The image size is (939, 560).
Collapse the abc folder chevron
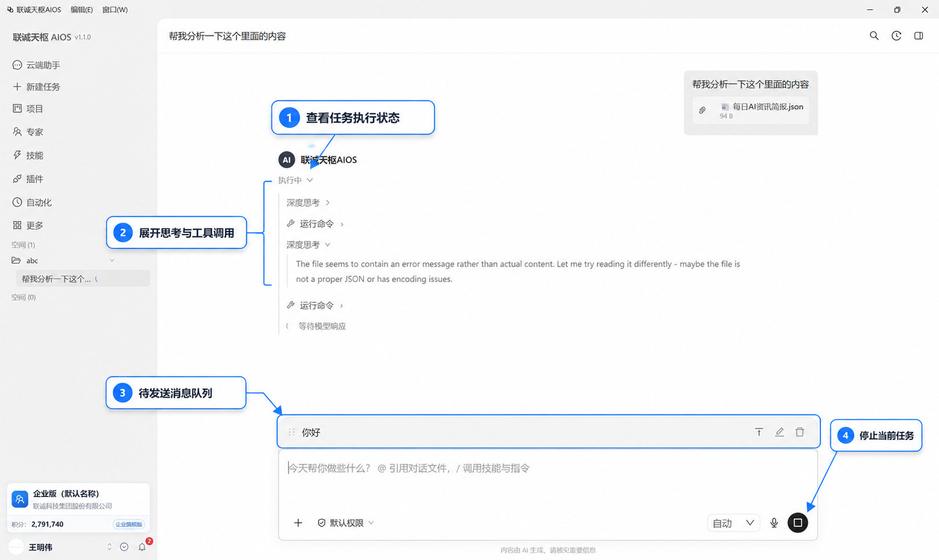112,261
